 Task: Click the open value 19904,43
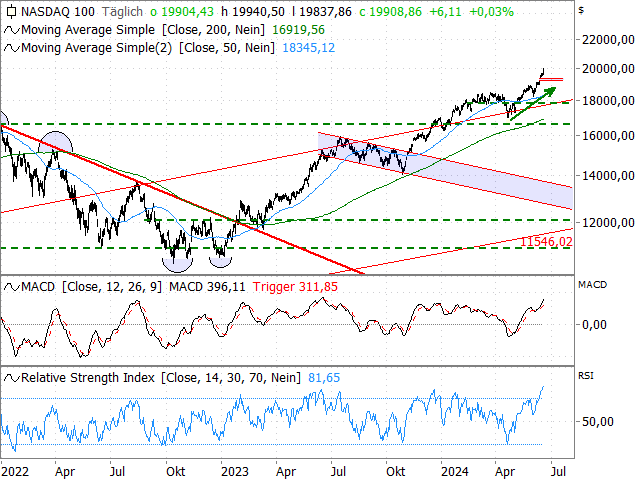pyautogui.click(x=187, y=12)
